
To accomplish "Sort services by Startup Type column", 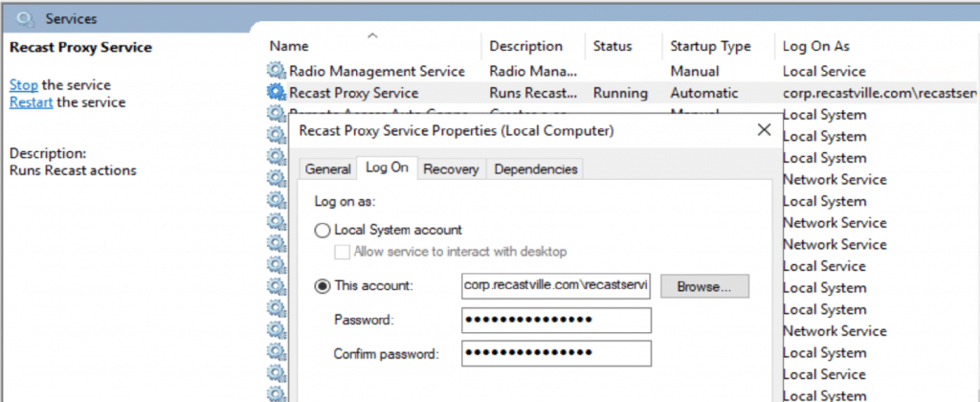I will pos(709,46).
